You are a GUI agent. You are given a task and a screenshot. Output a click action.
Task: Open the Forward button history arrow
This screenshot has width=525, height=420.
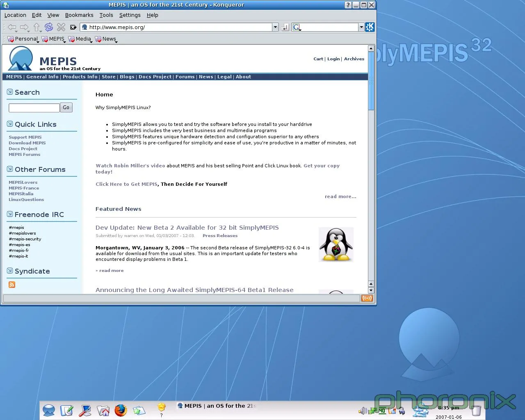tap(29, 31)
